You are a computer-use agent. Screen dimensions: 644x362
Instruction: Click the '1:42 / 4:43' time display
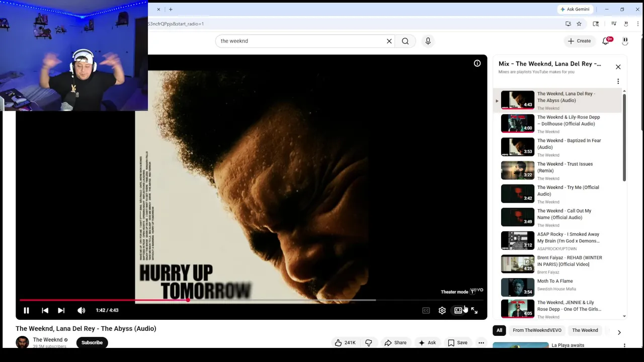[x=107, y=310]
